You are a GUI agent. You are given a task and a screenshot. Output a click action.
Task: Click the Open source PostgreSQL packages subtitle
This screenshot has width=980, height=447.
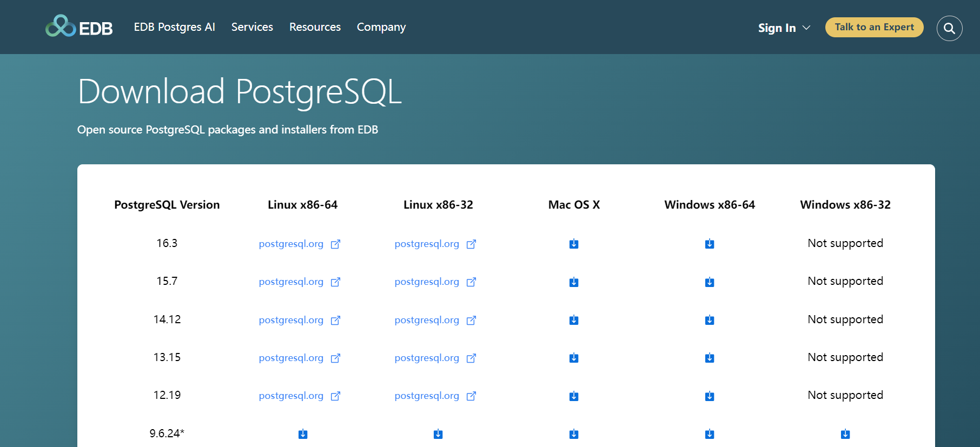point(228,130)
